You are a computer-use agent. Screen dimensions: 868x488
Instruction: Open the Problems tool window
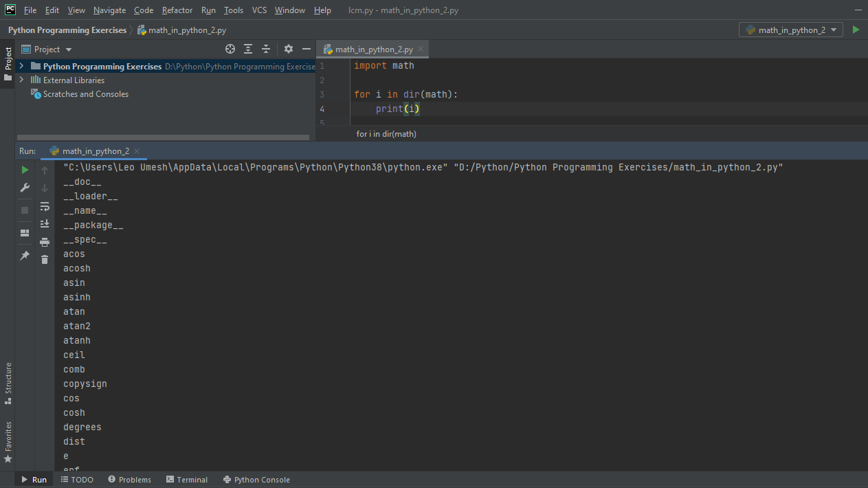(x=129, y=480)
